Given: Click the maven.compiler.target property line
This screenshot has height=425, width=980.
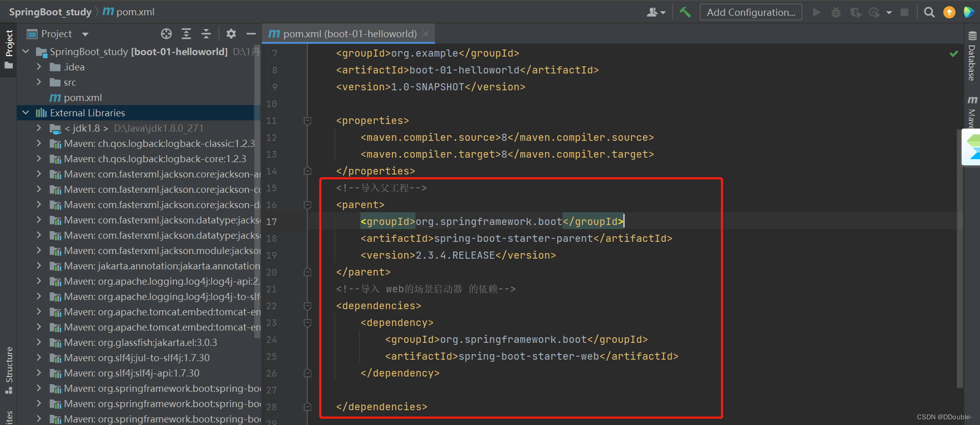Looking at the screenshot, I should point(507,154).
